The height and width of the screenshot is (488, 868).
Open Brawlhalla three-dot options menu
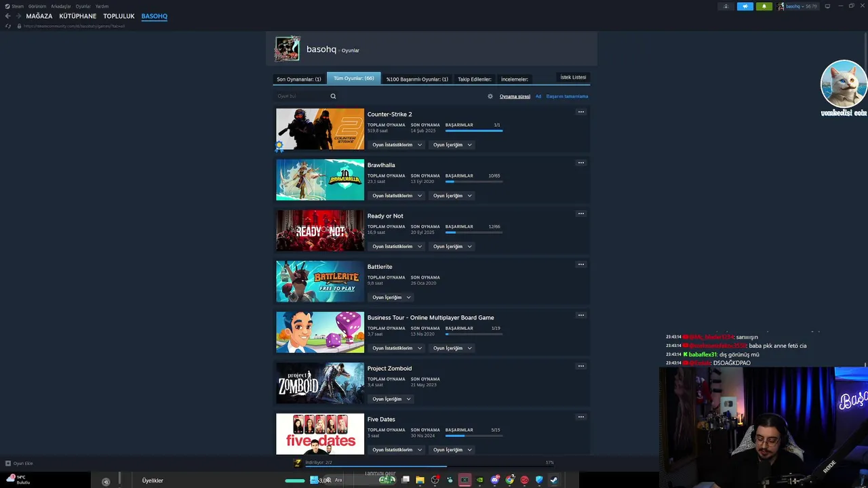tap(580, 163)
